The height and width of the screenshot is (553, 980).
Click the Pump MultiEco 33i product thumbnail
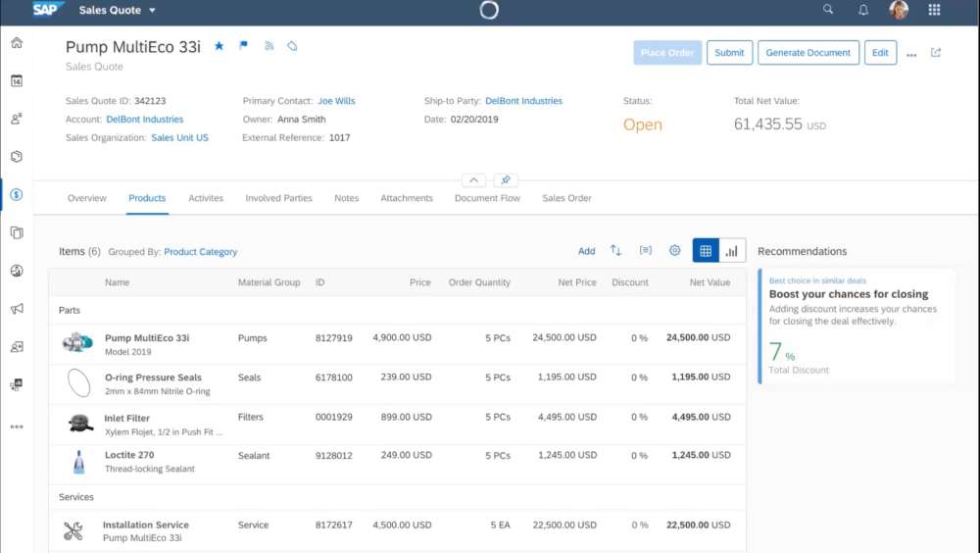(x=78, y=343)
